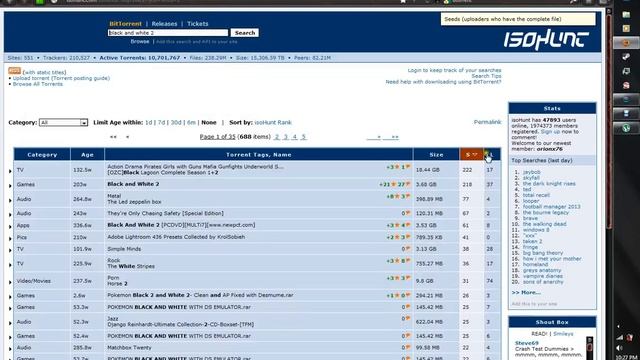Image resolution: width=640 pixels, height=360 pixels.
Task: Click the Search button
Action: pos(244,33)
